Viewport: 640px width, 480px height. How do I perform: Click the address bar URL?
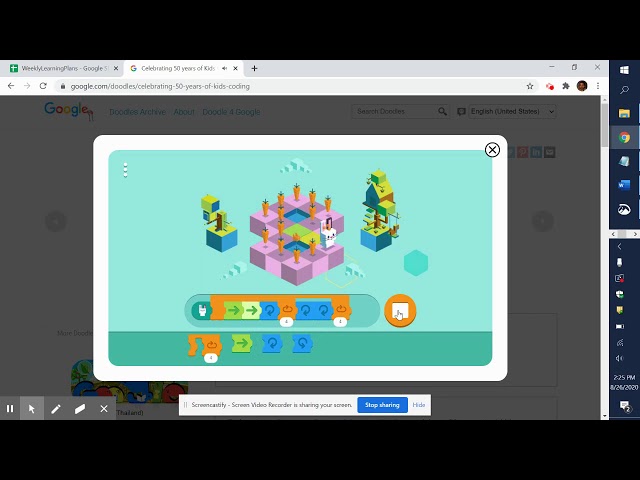pos(160,86)
